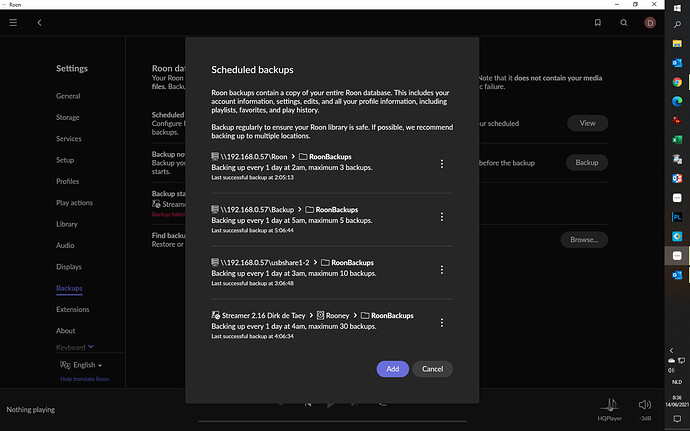Go back with the back arrow

coord(39,22)
